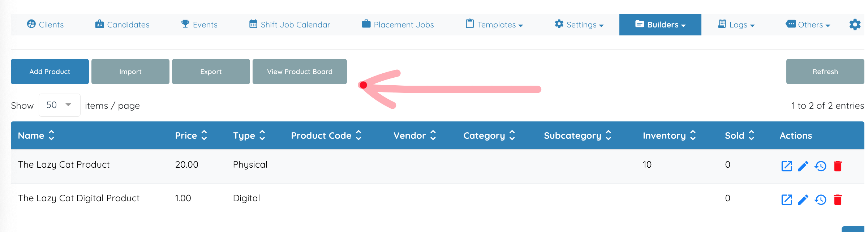Screen dimensions: 868x232
Task: Open The Lazy Cat Product in new window
Action: [x=786, y=166]
